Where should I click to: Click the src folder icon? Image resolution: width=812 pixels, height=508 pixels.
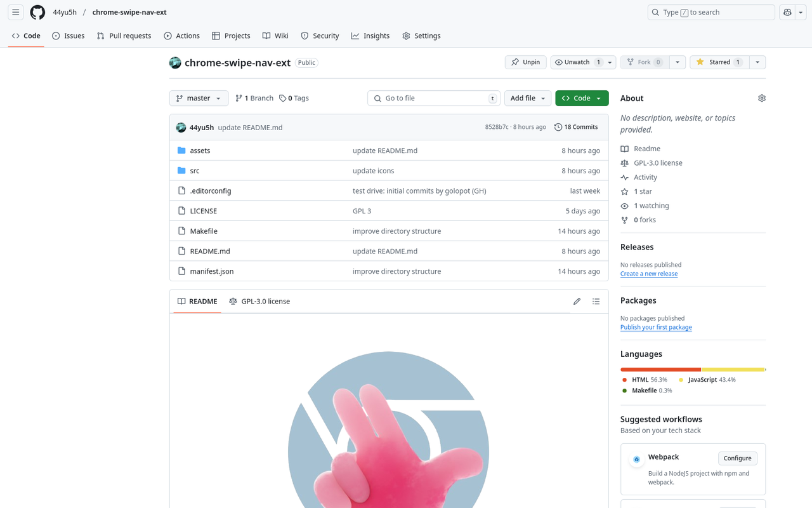(181, 171)
